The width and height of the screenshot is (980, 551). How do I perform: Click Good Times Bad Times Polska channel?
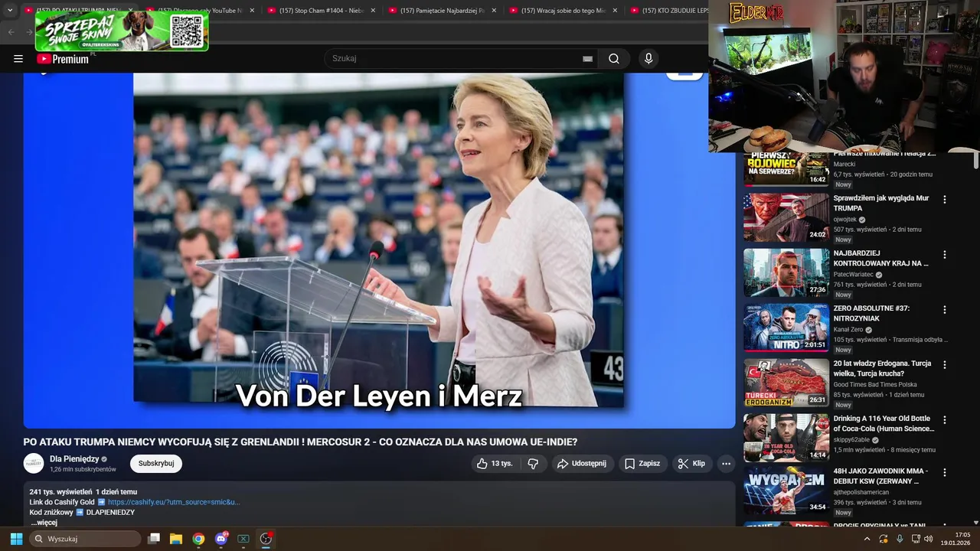point(875,385)
